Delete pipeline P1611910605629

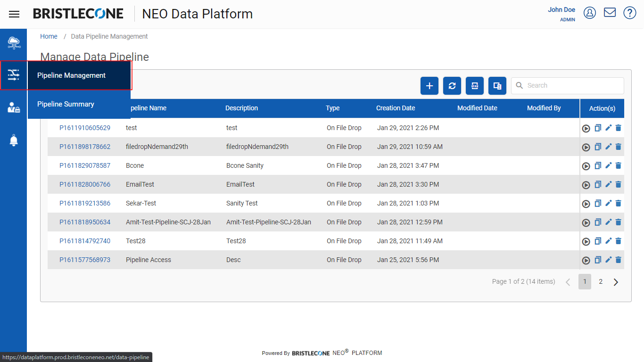pyautogui.click(x=619, y=128)
